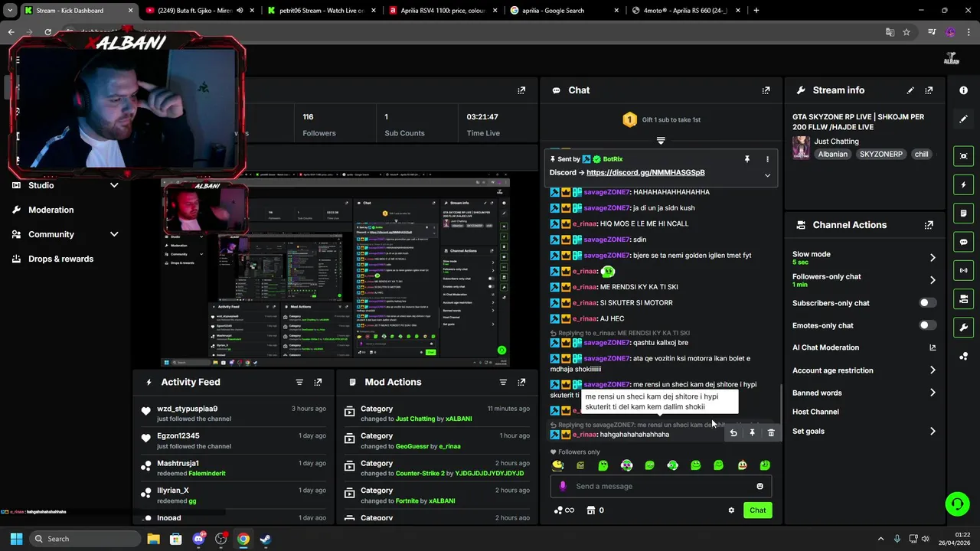Filter the Activity Feed list
980x551 pixels.
299,382
